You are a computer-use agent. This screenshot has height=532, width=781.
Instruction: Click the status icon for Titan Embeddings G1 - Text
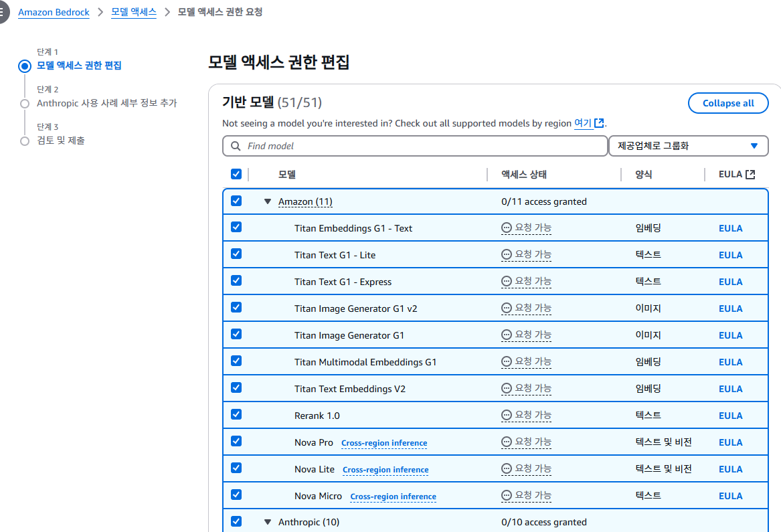click(507, 228)
